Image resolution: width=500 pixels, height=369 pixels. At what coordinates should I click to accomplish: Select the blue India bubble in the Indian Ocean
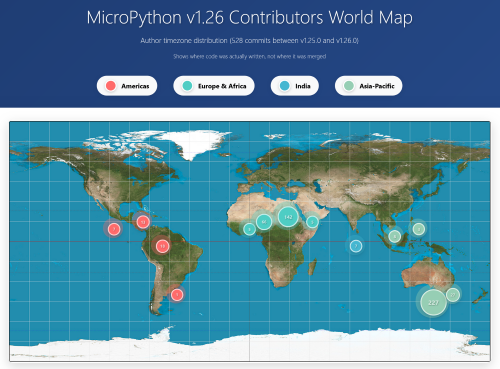tap(356, 246)
